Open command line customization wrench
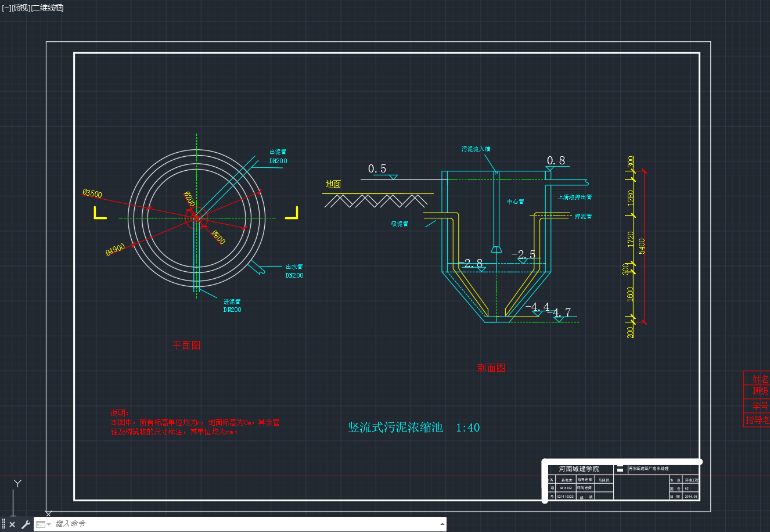 (26, 524)
